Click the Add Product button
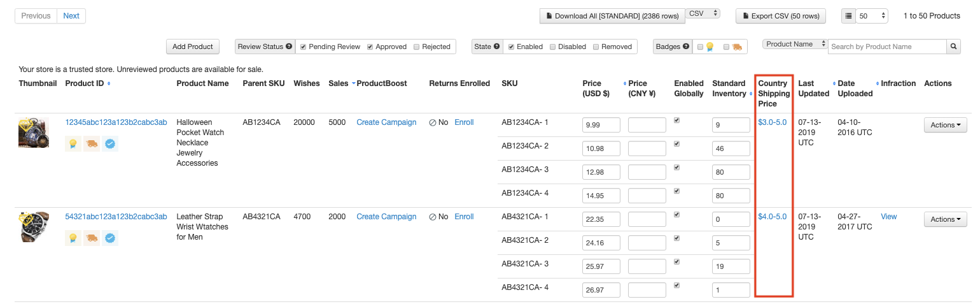Screen dimensions: 980x304 192,47
